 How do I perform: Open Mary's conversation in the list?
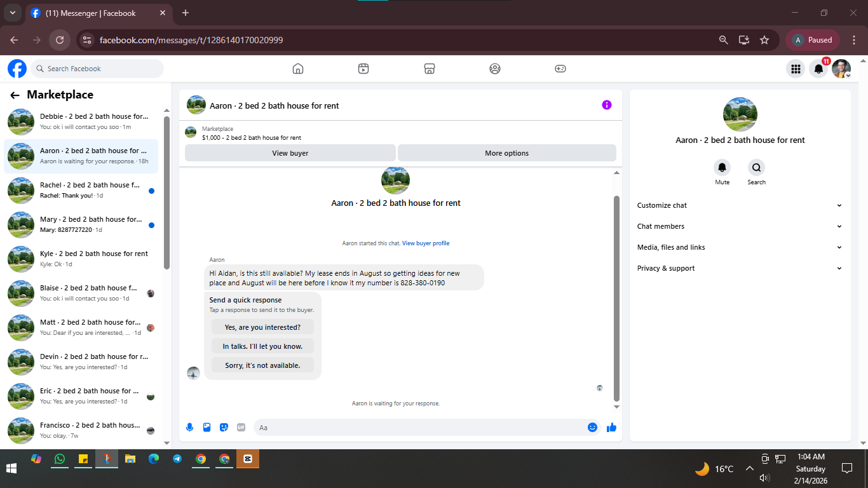(x=81, y=225)
